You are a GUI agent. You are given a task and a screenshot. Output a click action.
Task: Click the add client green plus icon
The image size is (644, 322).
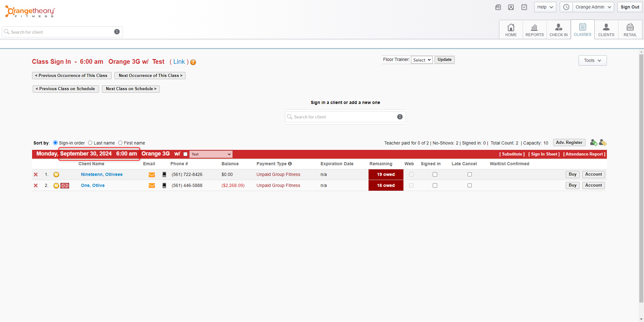(x=594, y=143)
